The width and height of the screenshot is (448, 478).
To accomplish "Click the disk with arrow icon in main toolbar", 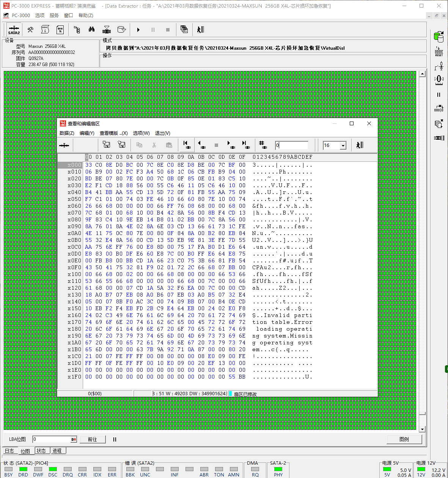I will click(121, 30).
